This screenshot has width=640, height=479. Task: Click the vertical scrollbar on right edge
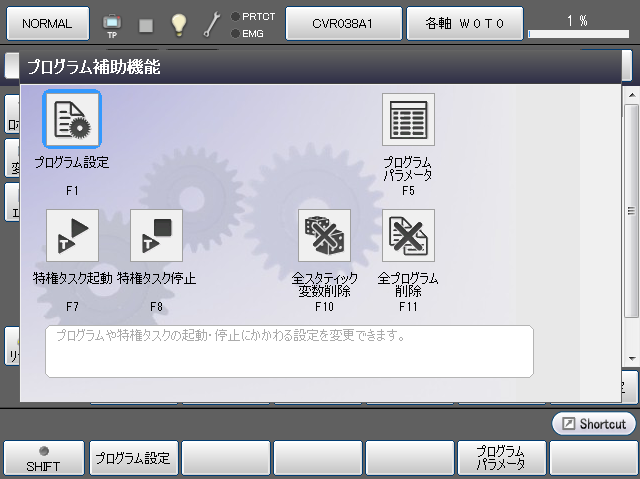coord(631,210)
